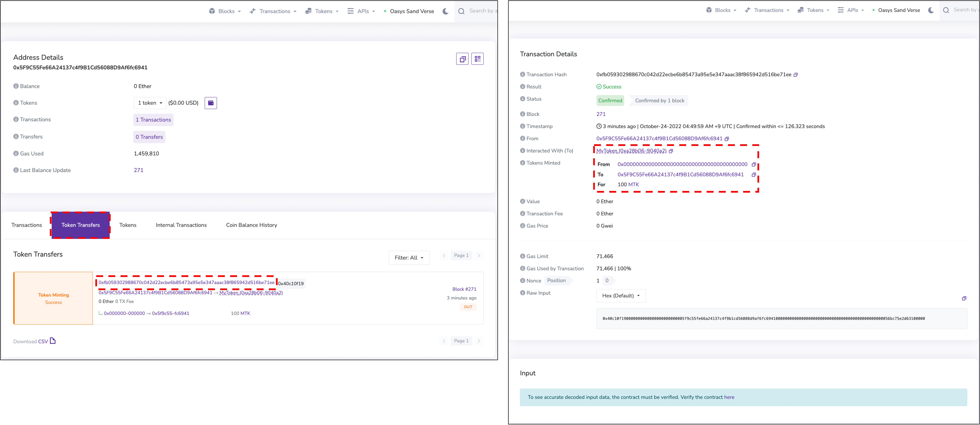Screen dimensions: 980x425
Task: Expand the 1 token dropdown
Action: pyautogui.click(x=150, y=103)
